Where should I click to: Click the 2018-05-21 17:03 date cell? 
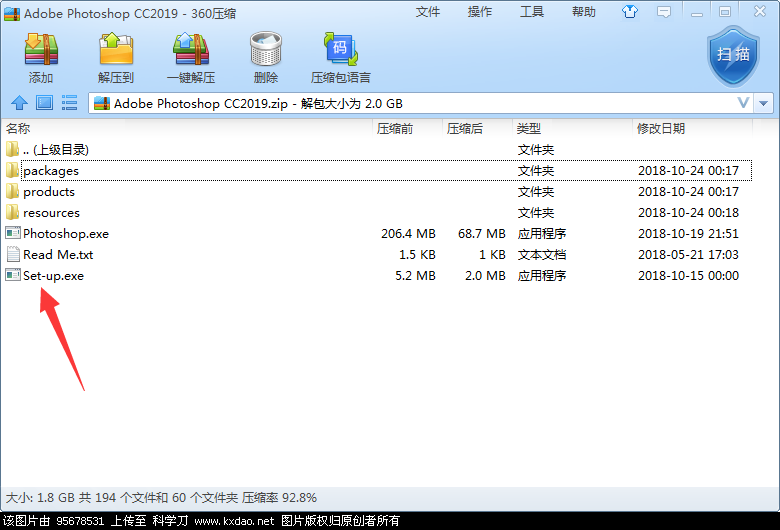pyautogui.click(x=688, y=255)
